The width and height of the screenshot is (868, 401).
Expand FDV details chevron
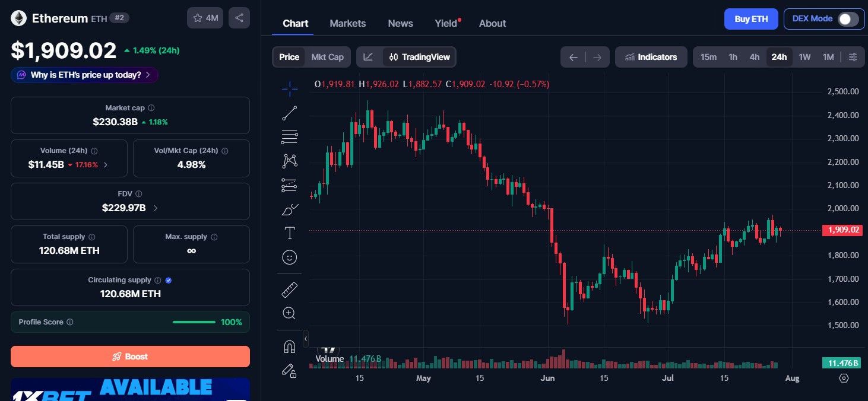point(156,208)
